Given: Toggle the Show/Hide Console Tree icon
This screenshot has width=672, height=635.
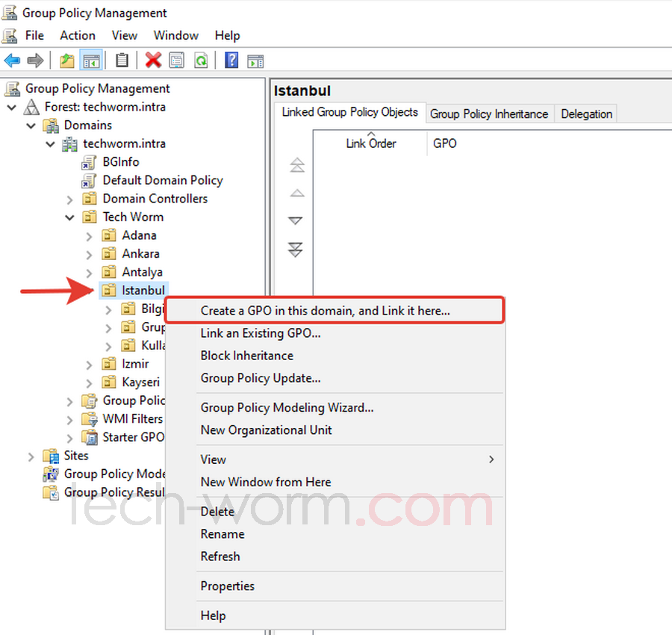Looking at the screenshot, I should pyautogui.click(x=91, y=61).
